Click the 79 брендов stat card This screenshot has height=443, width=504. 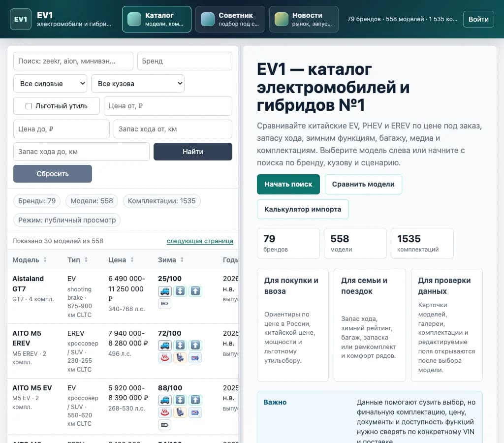288,243
